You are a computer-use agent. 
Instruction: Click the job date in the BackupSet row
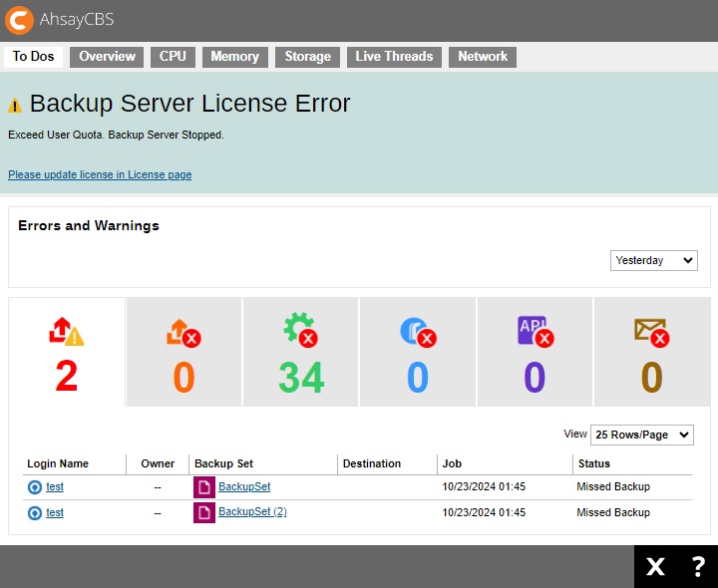pyautogui.click(x=484, y=487)
